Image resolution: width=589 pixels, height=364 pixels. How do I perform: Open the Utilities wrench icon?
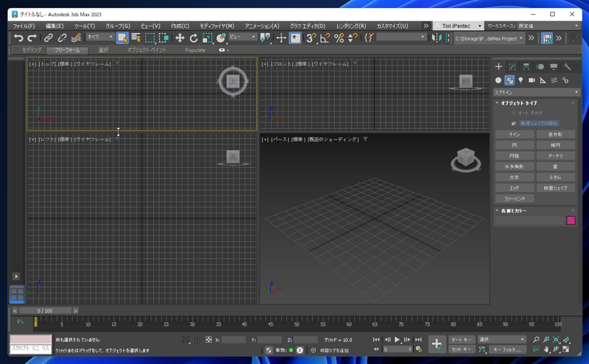567,67
